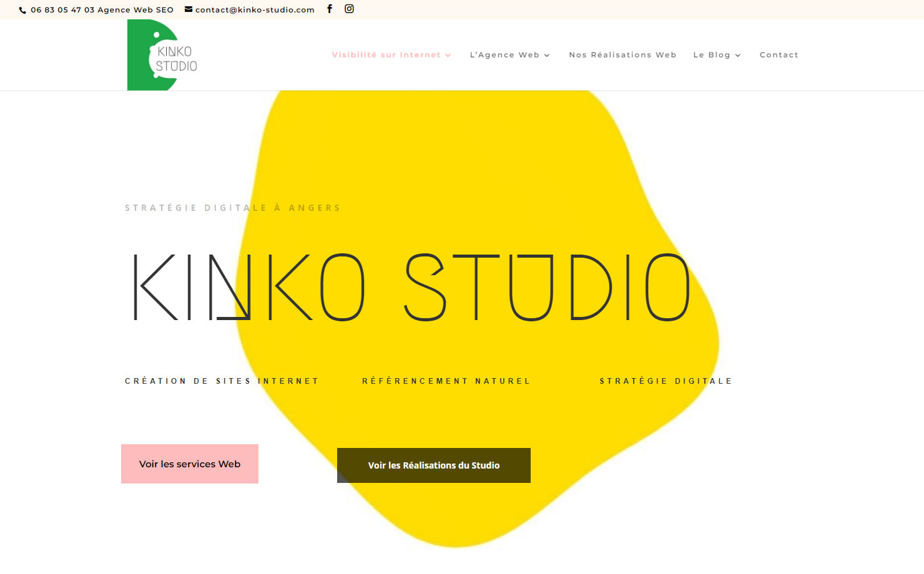Click the email envelope icon
This screenshot has height=574, width=924.
click(189, 9)
